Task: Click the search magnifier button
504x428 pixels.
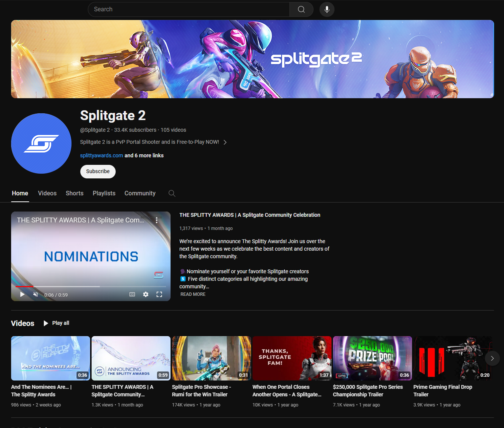Action: pyautogui.click(x=301, y=9)
